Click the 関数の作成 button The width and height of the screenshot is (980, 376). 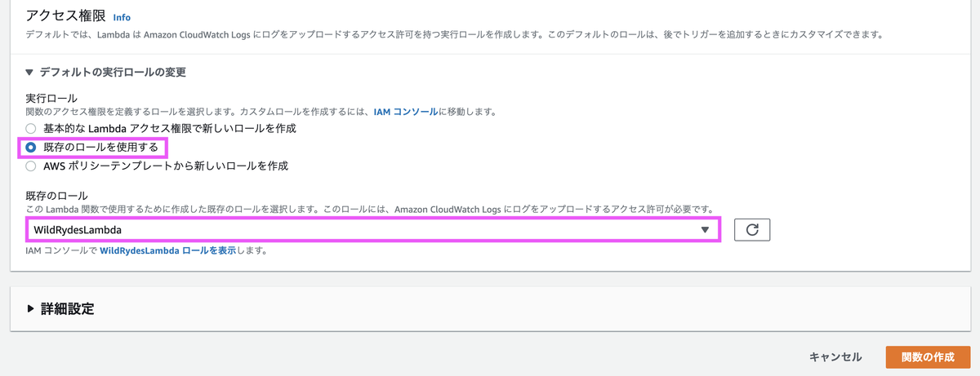point(928,357)
